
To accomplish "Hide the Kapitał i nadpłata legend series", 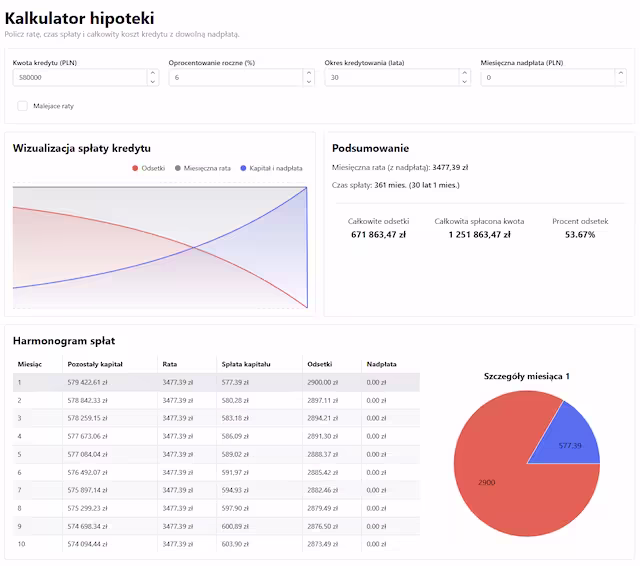I will coord(270,168).
